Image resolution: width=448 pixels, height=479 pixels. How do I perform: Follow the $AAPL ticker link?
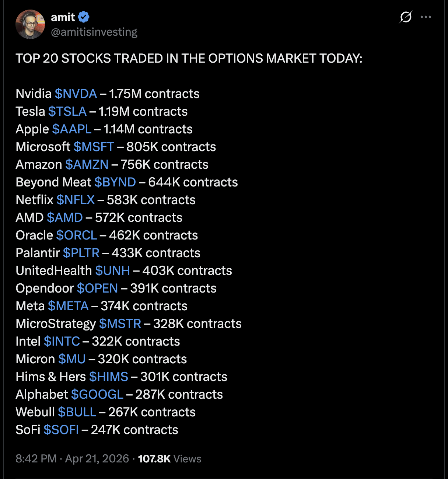(x=72, y=129)
